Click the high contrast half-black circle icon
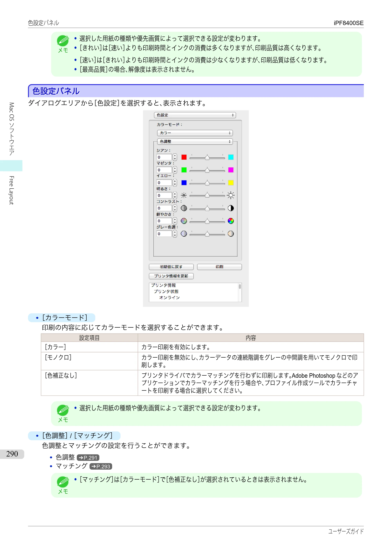The width and height of the screenshot is (392, 554). coord(231,208)
